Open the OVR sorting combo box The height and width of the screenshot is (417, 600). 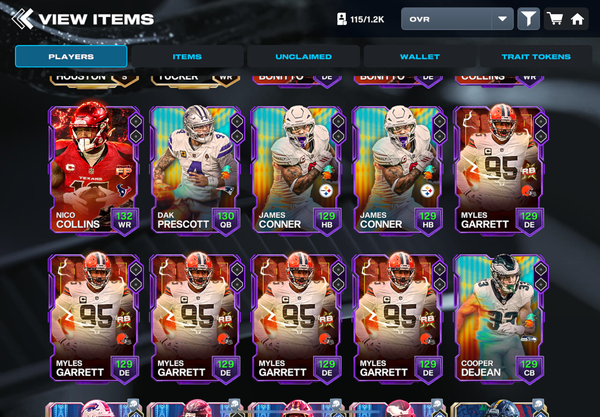click(x=457, y=19)
